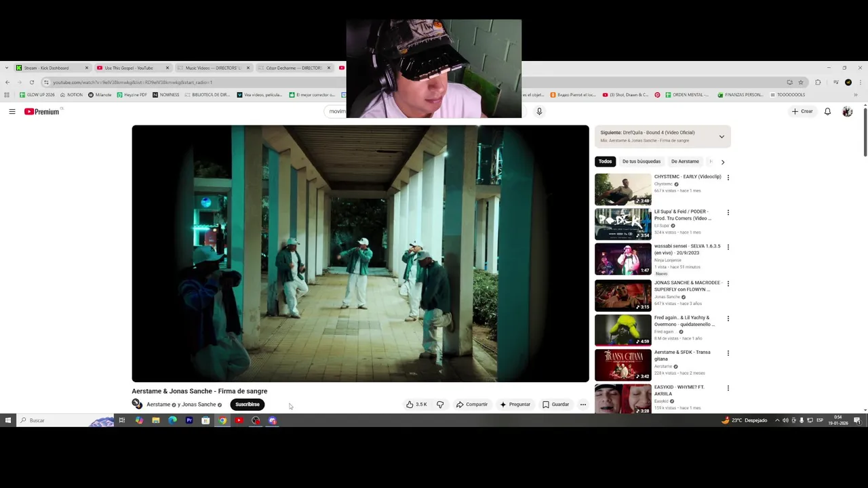The height and width of the screenshot is (488, 868).
Task: Open options menu for wassabi sensei SELVA
Action: (728, 248)
